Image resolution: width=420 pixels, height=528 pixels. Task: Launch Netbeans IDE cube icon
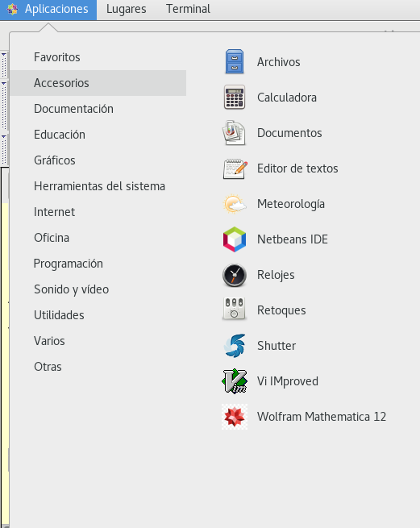point(235,239)
